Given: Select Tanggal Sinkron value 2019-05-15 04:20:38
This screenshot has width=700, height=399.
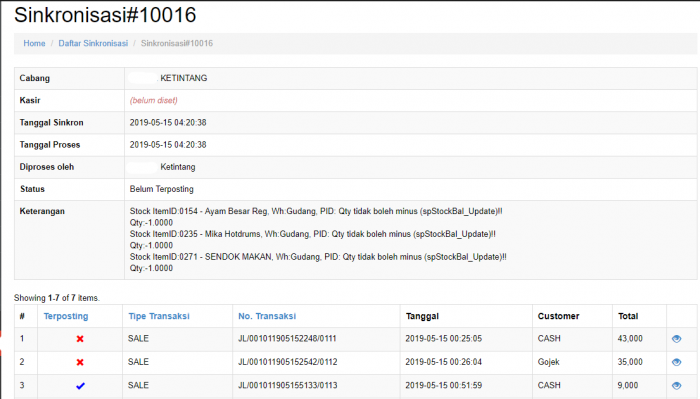Looking at the screenshot, I should point(168,123).
